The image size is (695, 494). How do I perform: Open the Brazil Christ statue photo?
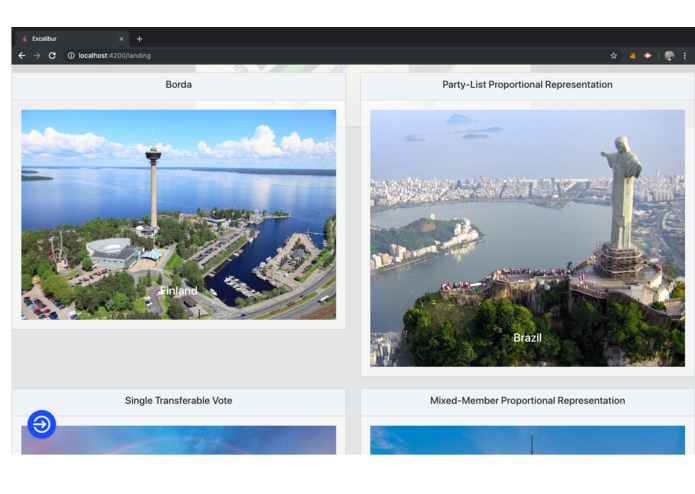[527, 238]
